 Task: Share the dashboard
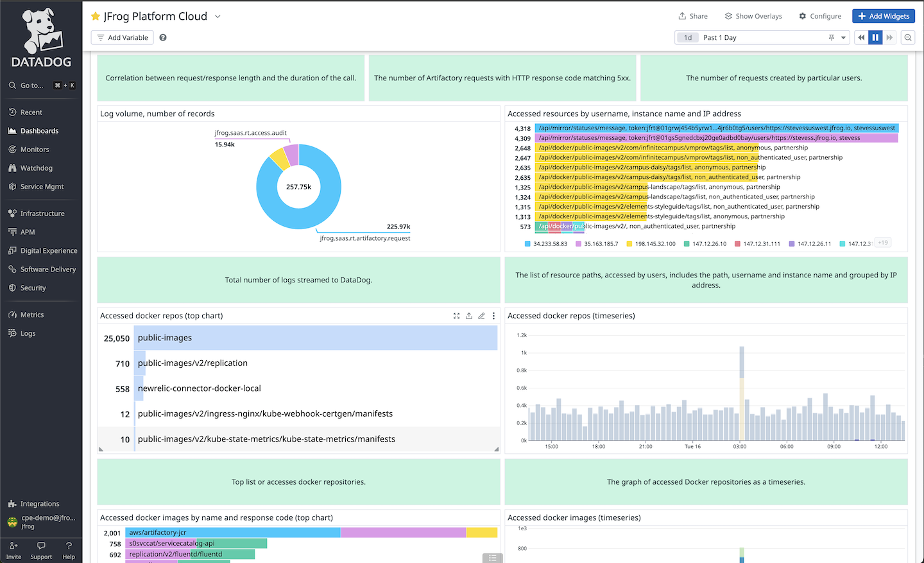693,16
